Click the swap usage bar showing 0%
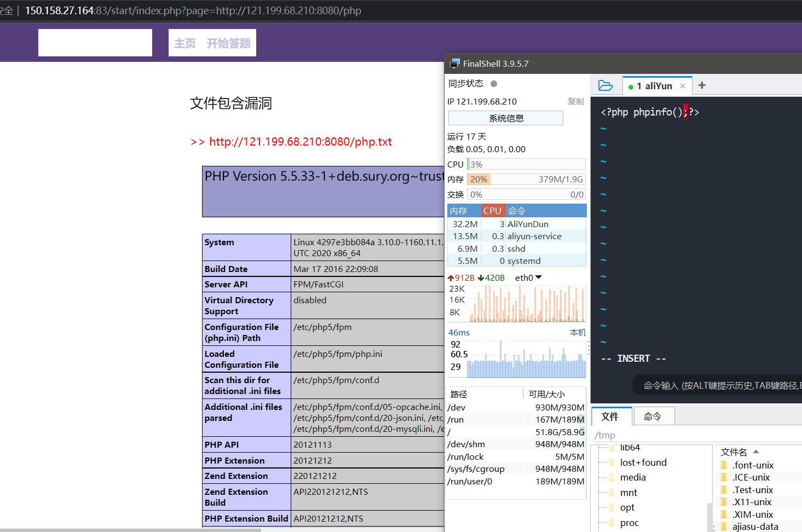Image resolution: width=802 pixels, height=532 pixels. [x=526, y=194]
